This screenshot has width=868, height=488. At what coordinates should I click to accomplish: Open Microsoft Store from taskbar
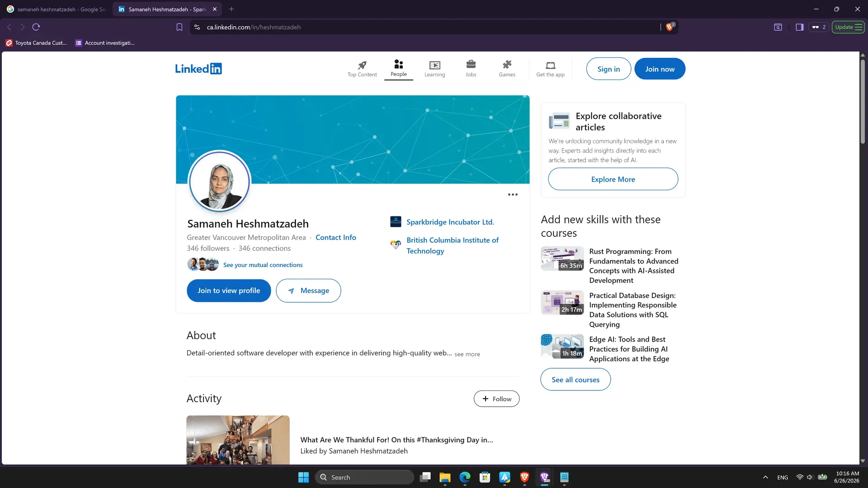pos(485,477)
